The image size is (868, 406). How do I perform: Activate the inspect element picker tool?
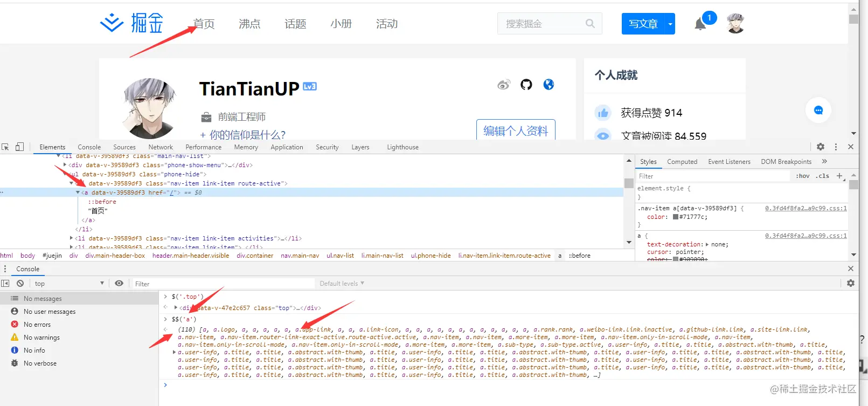pyautogui.click(x=5, y=147)
